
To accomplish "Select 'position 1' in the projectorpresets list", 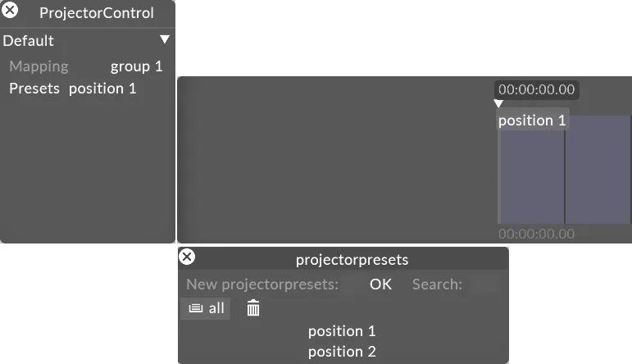I will (342, 331).
